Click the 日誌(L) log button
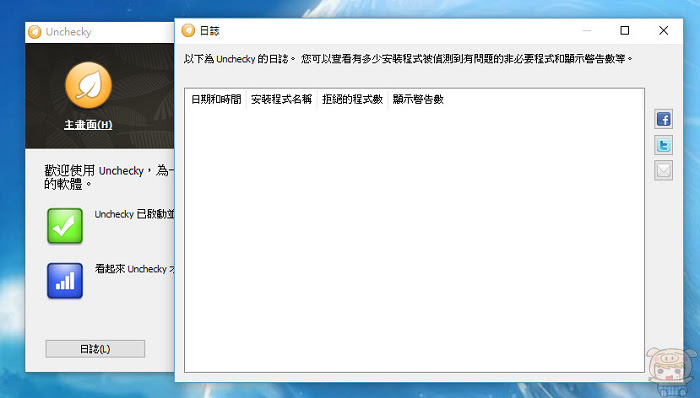 [x=95, y=349]
